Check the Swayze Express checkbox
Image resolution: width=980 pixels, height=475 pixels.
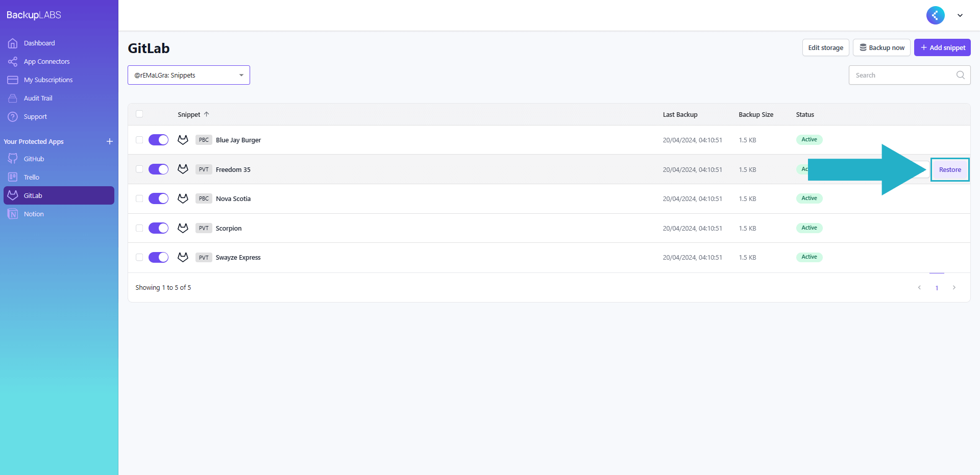[x=139, y=257]
